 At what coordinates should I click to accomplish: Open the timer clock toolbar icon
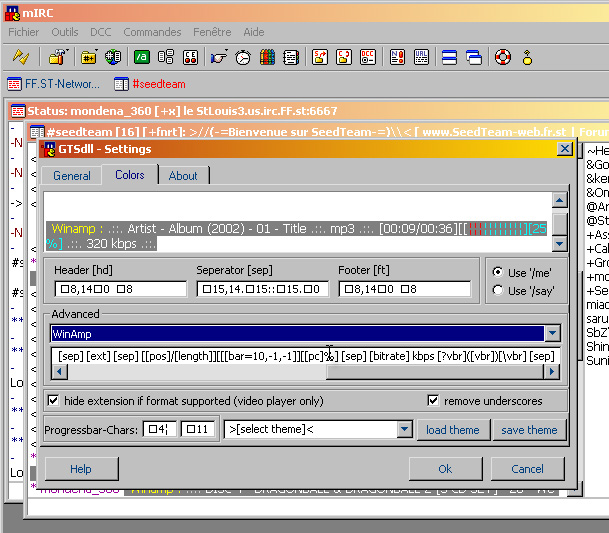point(243,57)
